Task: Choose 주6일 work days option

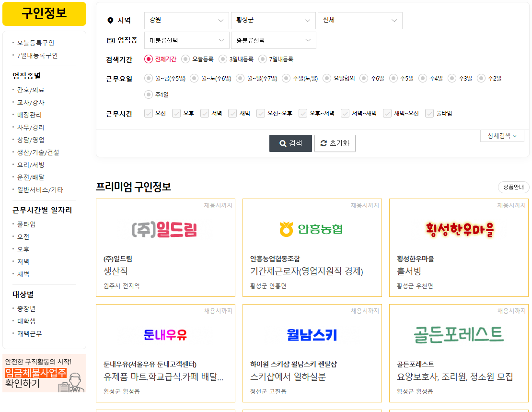Action: pos(364,79)
